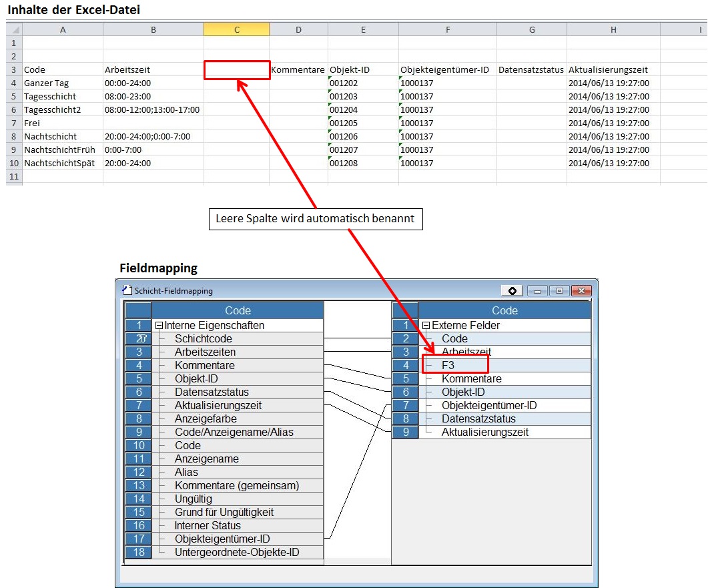Select Objekteigentümer-ID in the internal properties
Image resolution: width=708 pixels, height=588 pixels.
tap(222, 539)
